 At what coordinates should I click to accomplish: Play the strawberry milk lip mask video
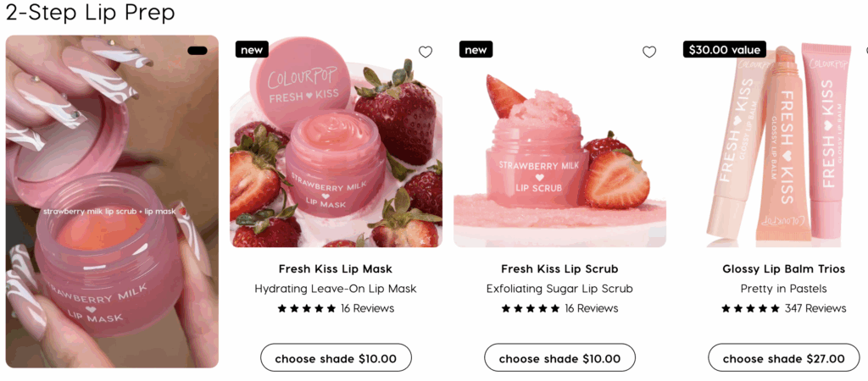pos(113,202)
